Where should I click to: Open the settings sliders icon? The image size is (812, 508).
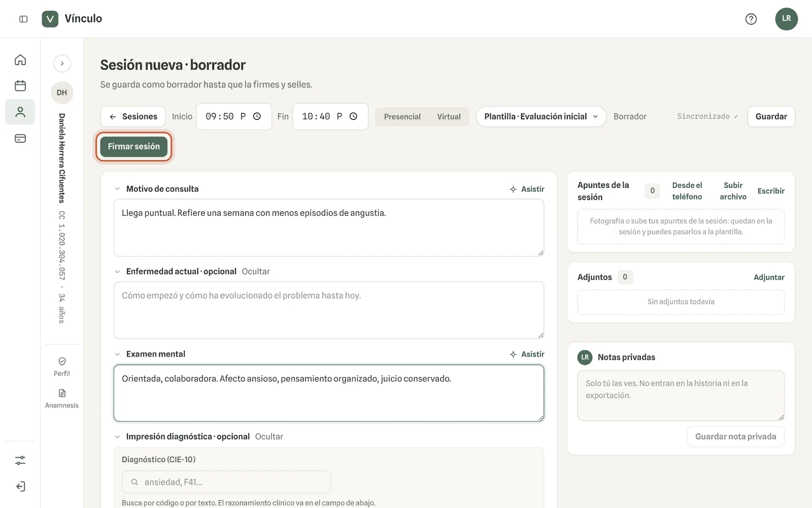(20, 460)
